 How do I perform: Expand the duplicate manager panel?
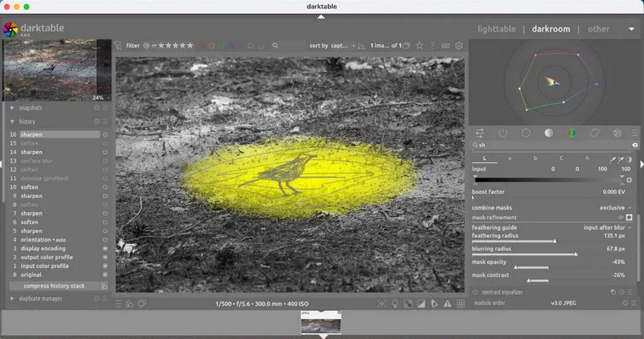click(x=12, y=298)
